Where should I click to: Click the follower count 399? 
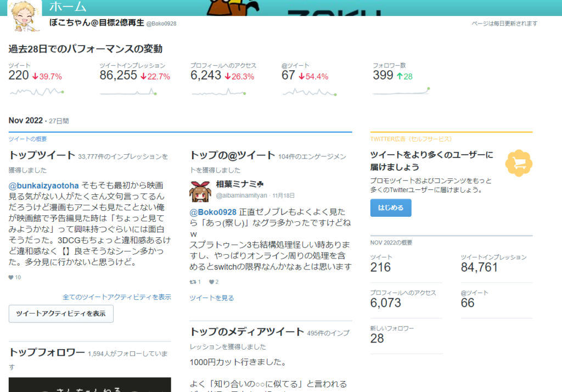[383, 75]
